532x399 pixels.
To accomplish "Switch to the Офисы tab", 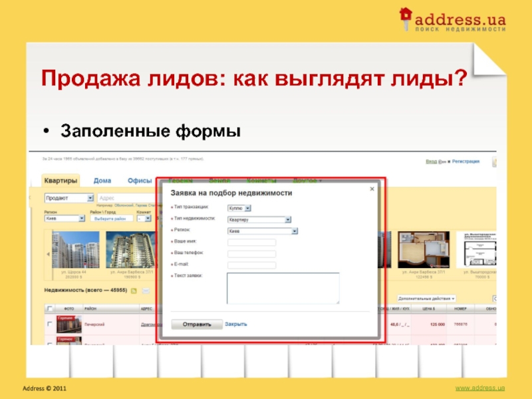I will (x=140, y=180).
